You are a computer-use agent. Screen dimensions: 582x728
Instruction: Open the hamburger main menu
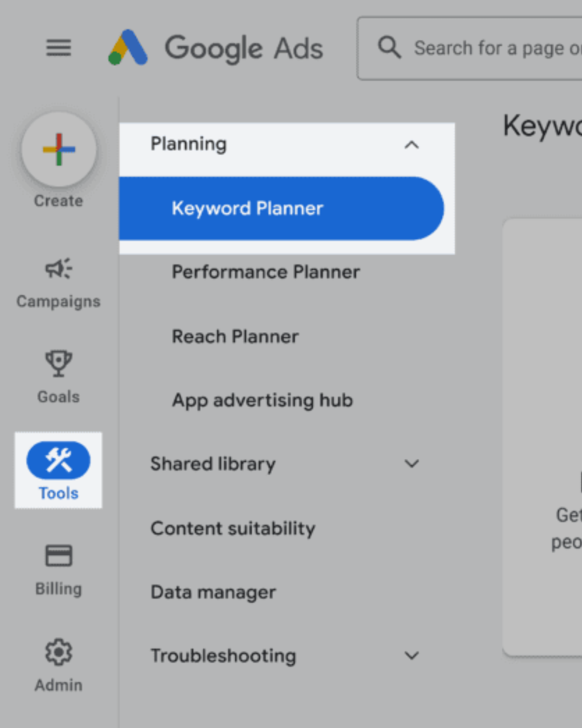point(58,48)
